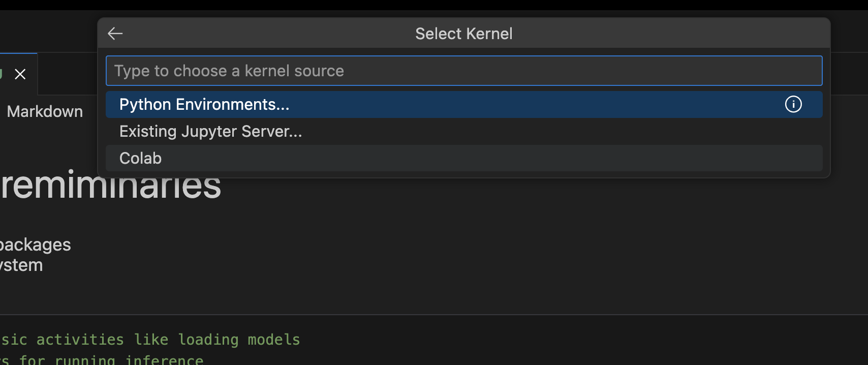Click the green file icon on the tab
Viewport: 868px width, 365px height.
click(2, 74)
